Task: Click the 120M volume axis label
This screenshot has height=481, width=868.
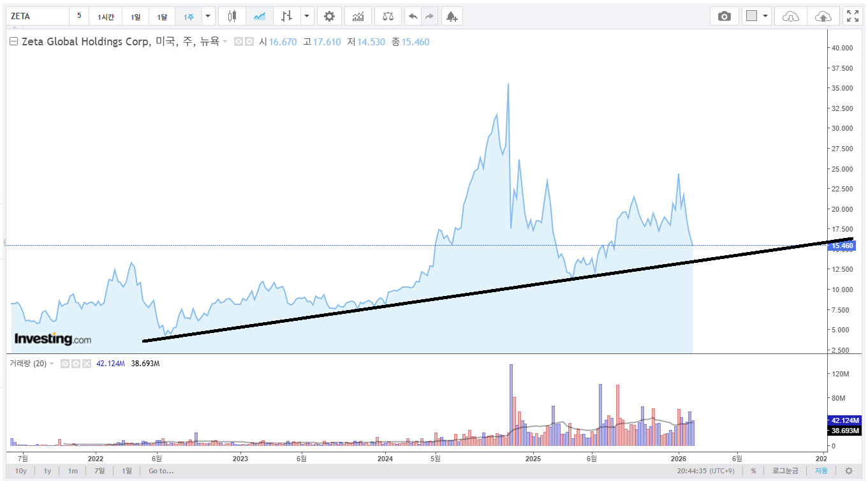Action: click(841, 374)
